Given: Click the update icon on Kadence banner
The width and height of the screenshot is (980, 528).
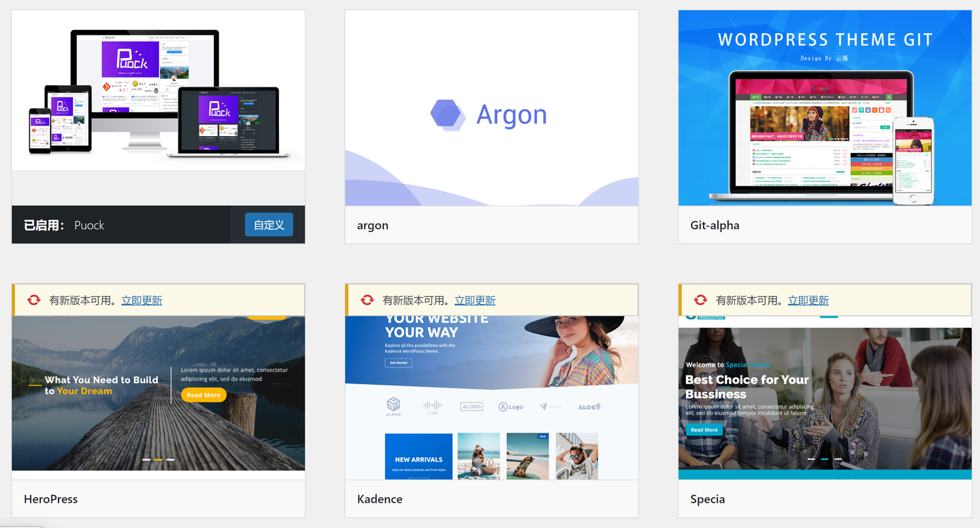Looking at the screenshot, I should pyautogui.click(x=367, y=299).
